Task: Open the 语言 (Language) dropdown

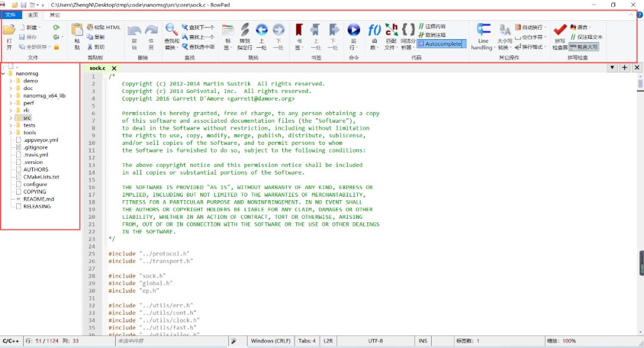Action: [580, 27]
